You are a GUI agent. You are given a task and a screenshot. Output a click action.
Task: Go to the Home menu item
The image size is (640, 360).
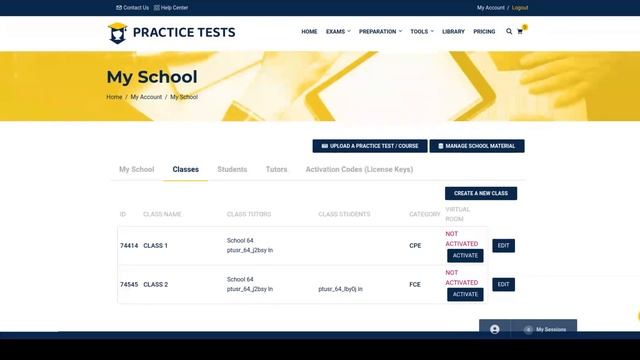tap(309, 31)
